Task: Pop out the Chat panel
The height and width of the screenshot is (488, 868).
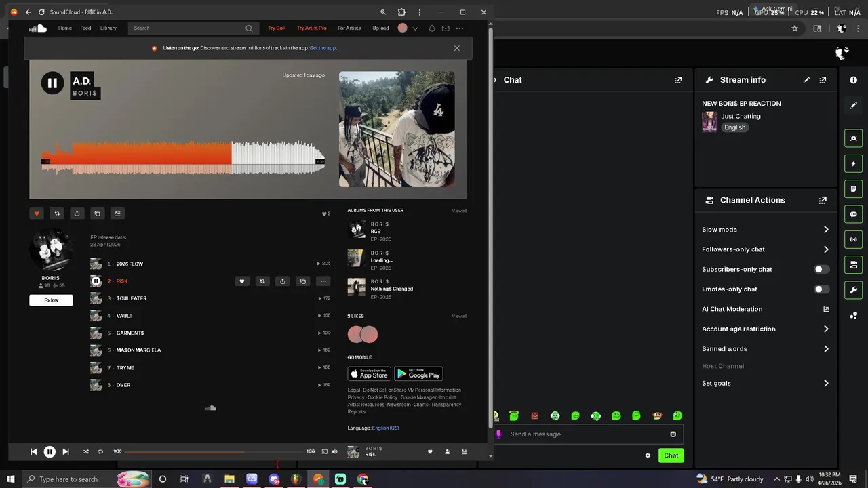Action: pyautogui.click(x=678, y=80)
